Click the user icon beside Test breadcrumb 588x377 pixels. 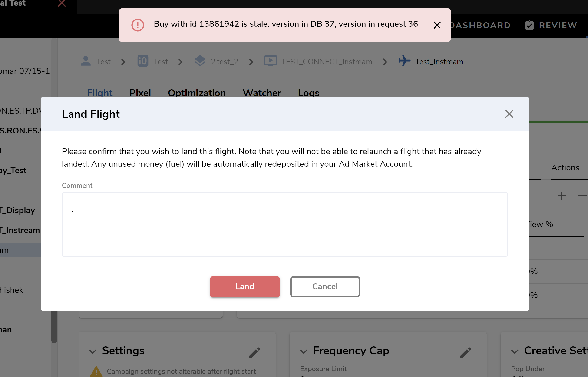pyautogui.click(x=86, y=61)
